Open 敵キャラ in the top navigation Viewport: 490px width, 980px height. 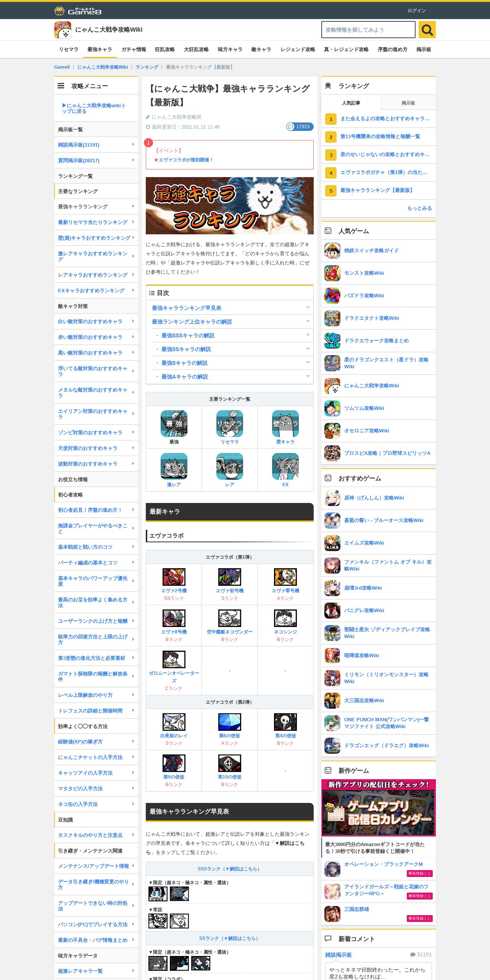coord(261,50)
